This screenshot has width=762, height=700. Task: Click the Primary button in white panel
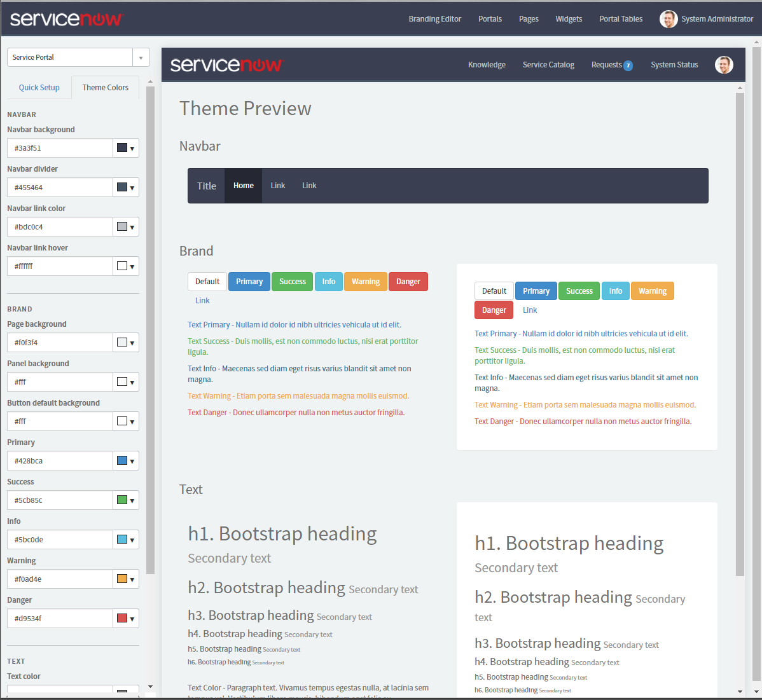coord(536,291)
